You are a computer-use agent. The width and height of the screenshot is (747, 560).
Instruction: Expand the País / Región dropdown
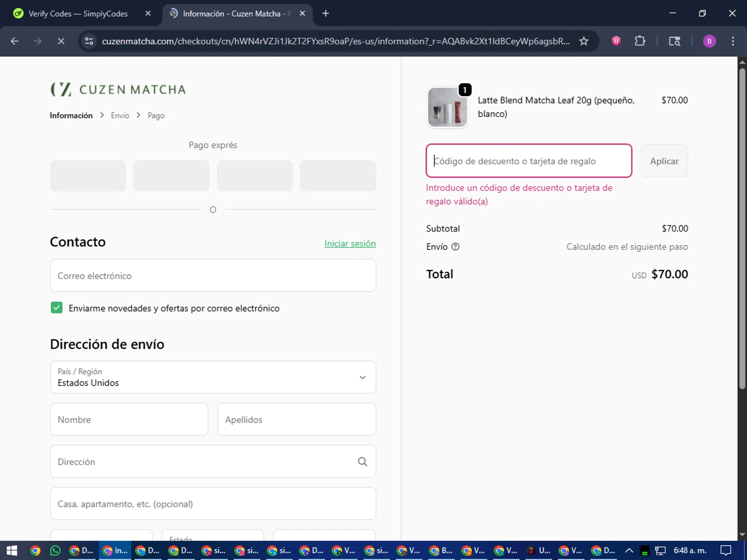click(x=213, y=377)
